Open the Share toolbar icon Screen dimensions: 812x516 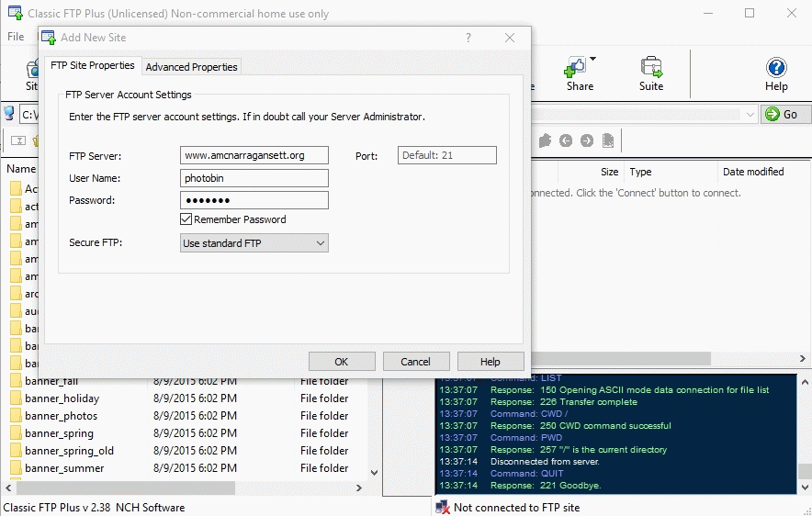point(579,73)
